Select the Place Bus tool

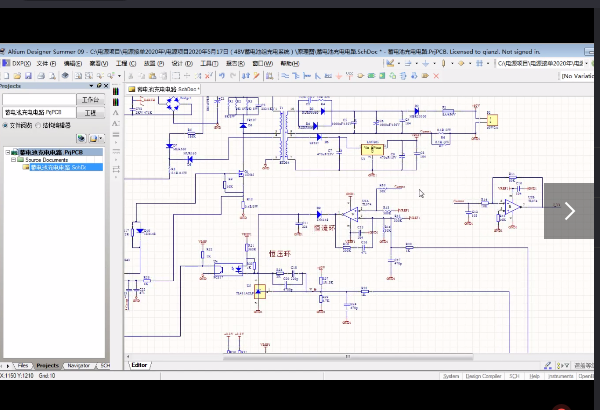coord(296,76)
